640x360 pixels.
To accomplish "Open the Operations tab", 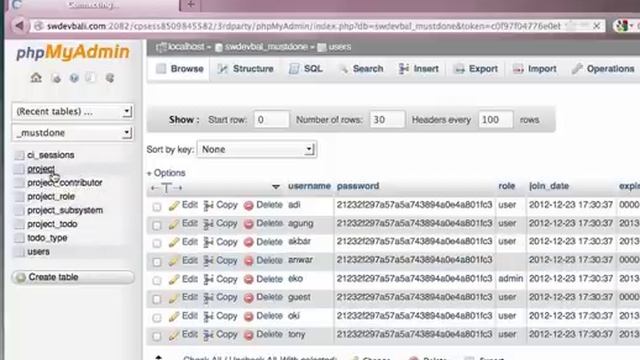I will (603, 69).
